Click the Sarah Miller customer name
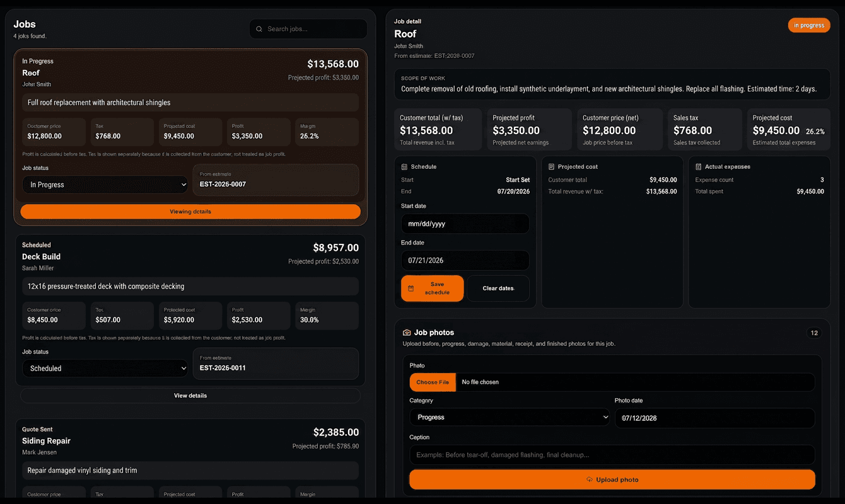Screen dimensions: 845x504 [x=38, y=268]
